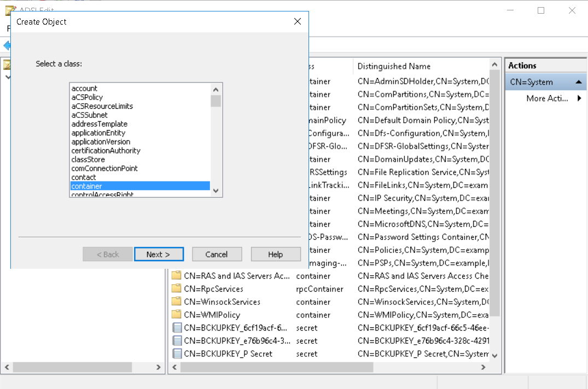
Task: Click the BCKUPKEY_e76b96c4 secret object icon
Action: (x=176, y=341)
